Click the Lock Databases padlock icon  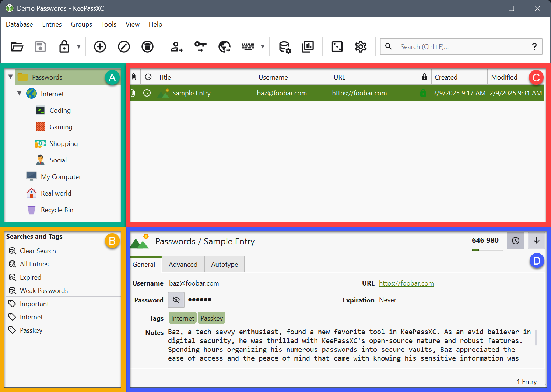coord(64,46)
